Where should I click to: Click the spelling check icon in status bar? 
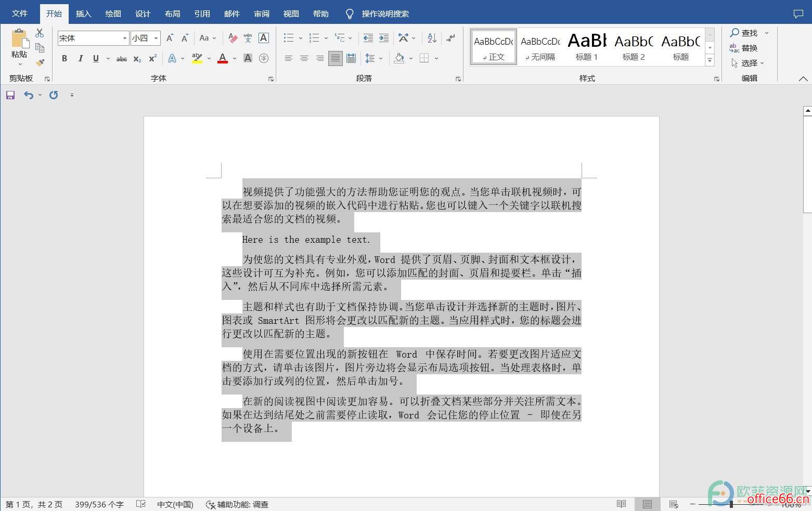(141, 504)
